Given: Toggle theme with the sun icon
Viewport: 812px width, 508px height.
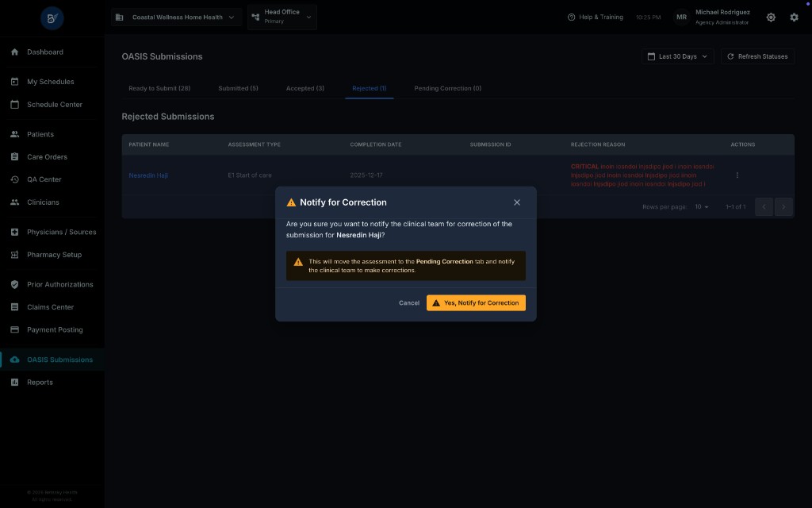Looking at the screenshot, I should point(771,17).
